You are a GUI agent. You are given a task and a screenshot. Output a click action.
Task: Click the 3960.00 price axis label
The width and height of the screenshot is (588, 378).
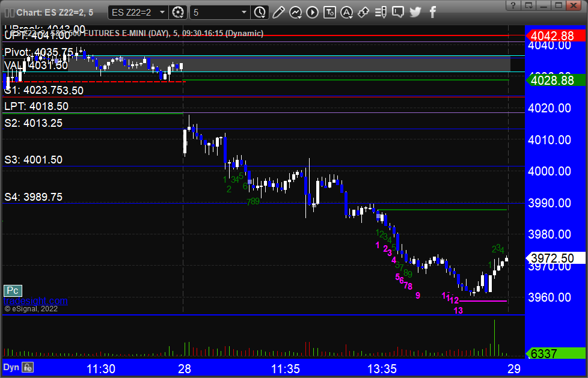coord(550,297)
